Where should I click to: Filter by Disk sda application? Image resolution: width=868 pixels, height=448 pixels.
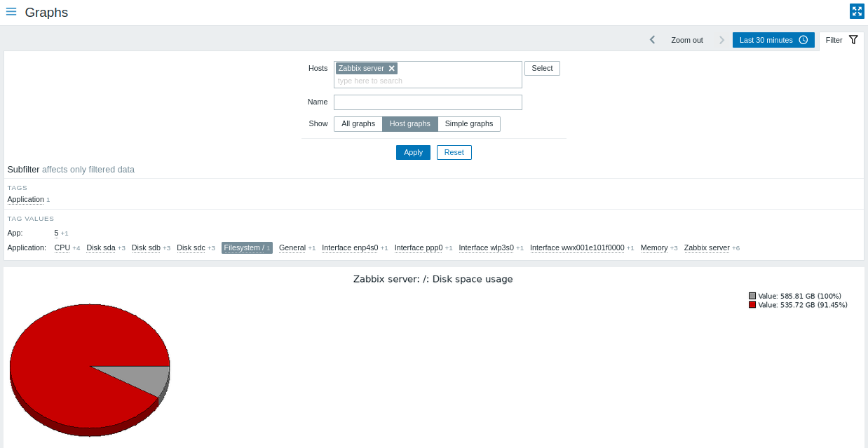pos(101,248)
